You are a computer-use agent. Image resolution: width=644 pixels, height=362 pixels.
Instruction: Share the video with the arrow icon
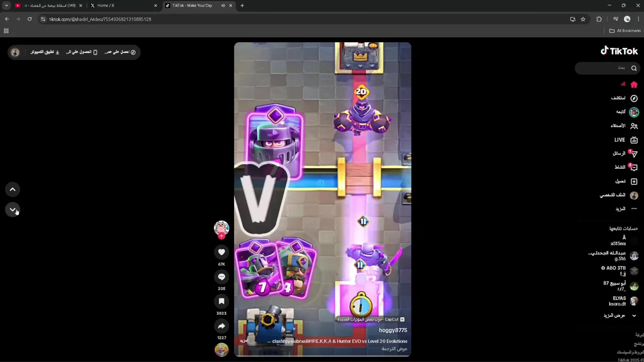coord(221,326)
